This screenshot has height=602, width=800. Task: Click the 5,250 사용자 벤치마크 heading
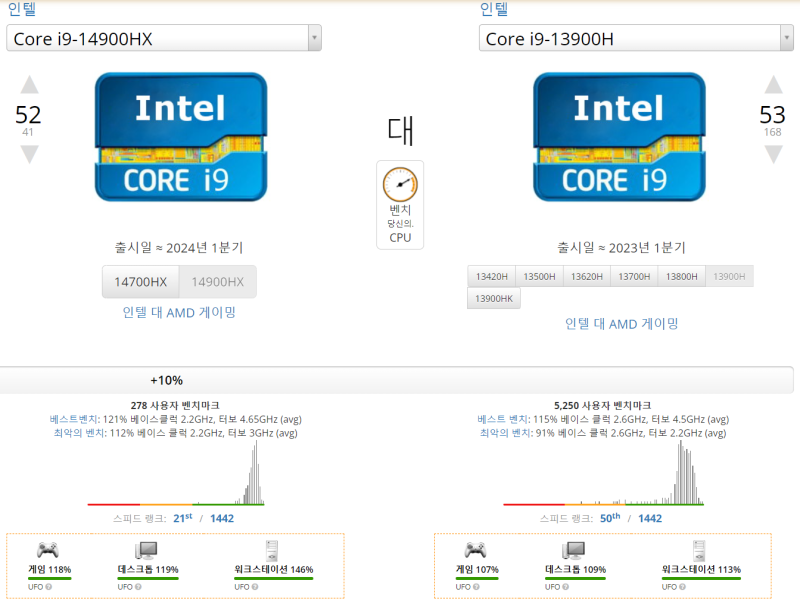pos(603,406)
